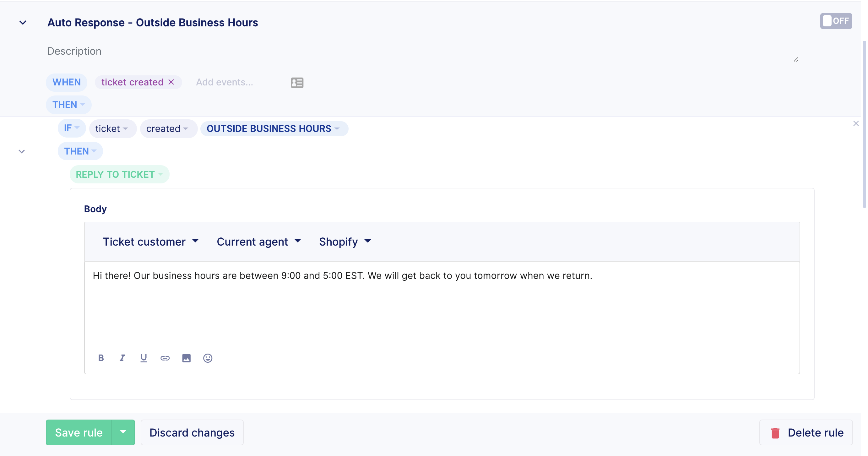Open the Current agent variable menu

tap(258, 242)
